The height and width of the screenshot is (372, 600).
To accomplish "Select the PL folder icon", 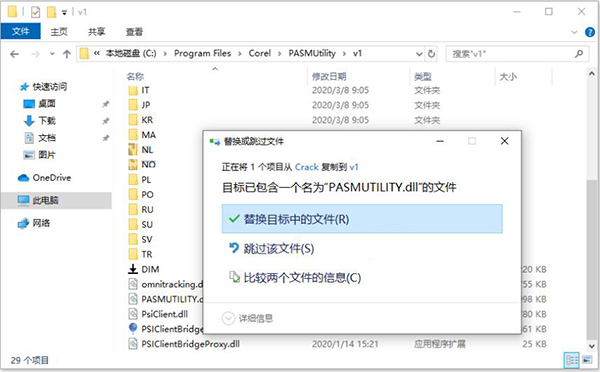I will 133,179.
